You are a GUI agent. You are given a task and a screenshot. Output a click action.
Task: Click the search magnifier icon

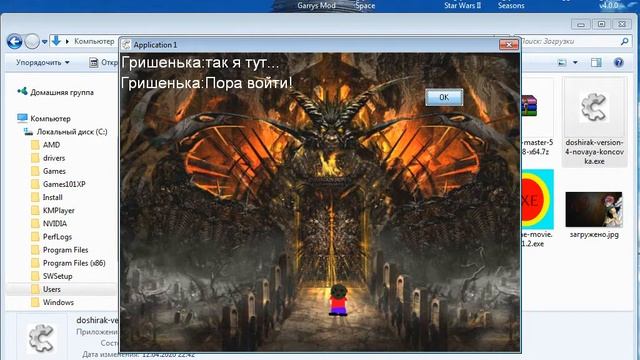tap(624, 41)
